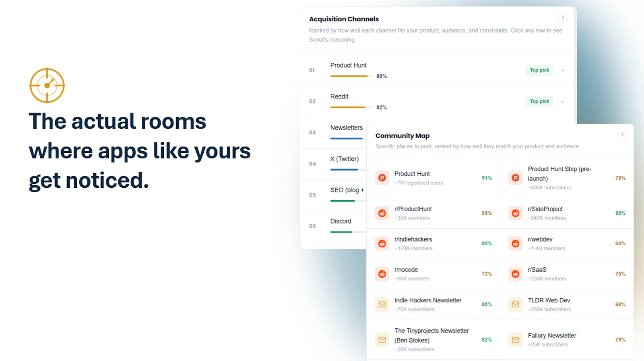
Task: Click the 88% score next to r/SideProject
Action: pyautogui.click(x=620, y=213)
